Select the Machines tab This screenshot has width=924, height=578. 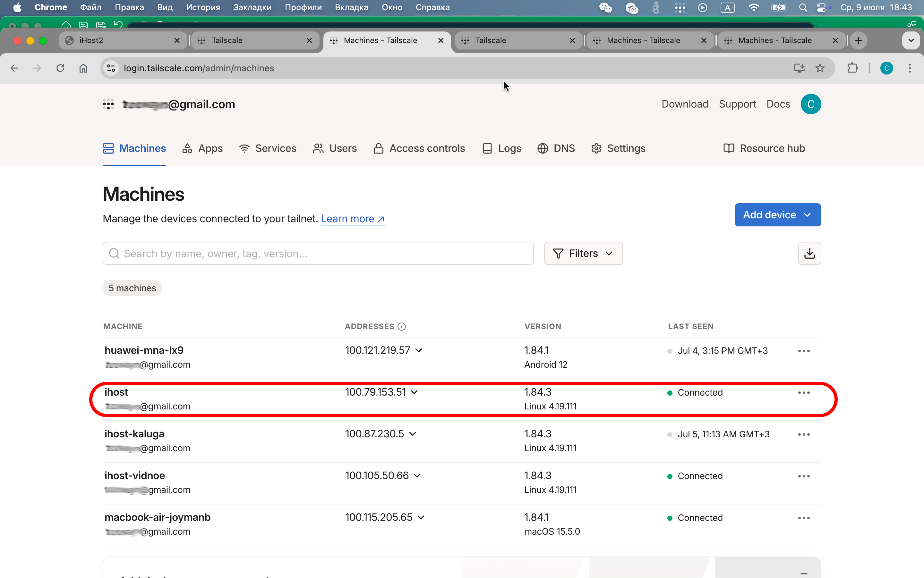[134, 148]
